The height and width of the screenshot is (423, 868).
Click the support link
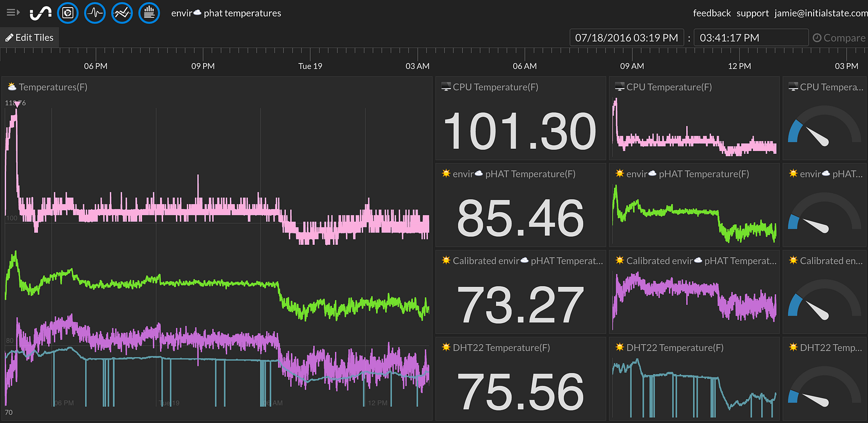coord(752,13)
